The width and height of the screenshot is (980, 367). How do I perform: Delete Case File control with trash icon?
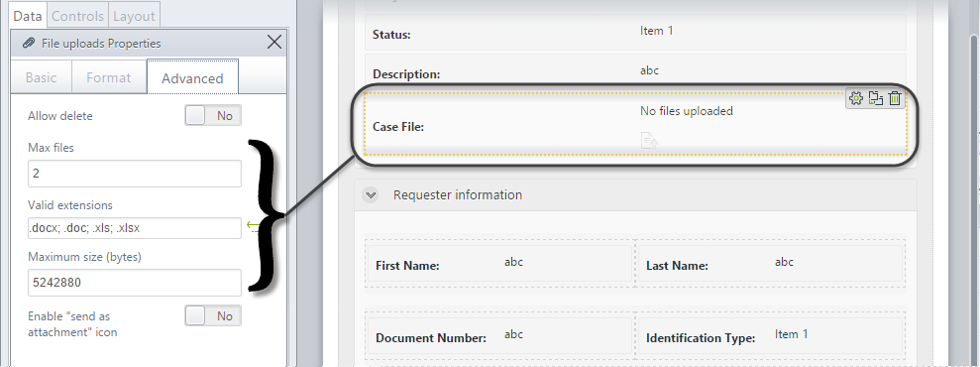895,98
